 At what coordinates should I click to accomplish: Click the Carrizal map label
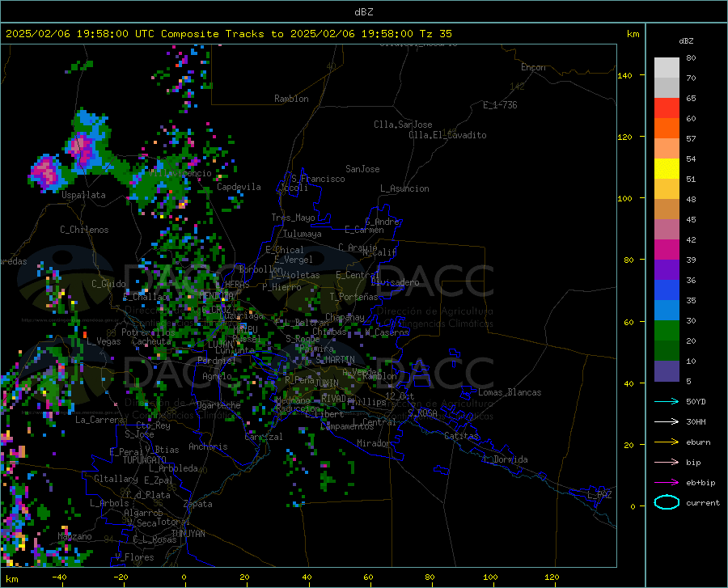click(x=264, y=437)
